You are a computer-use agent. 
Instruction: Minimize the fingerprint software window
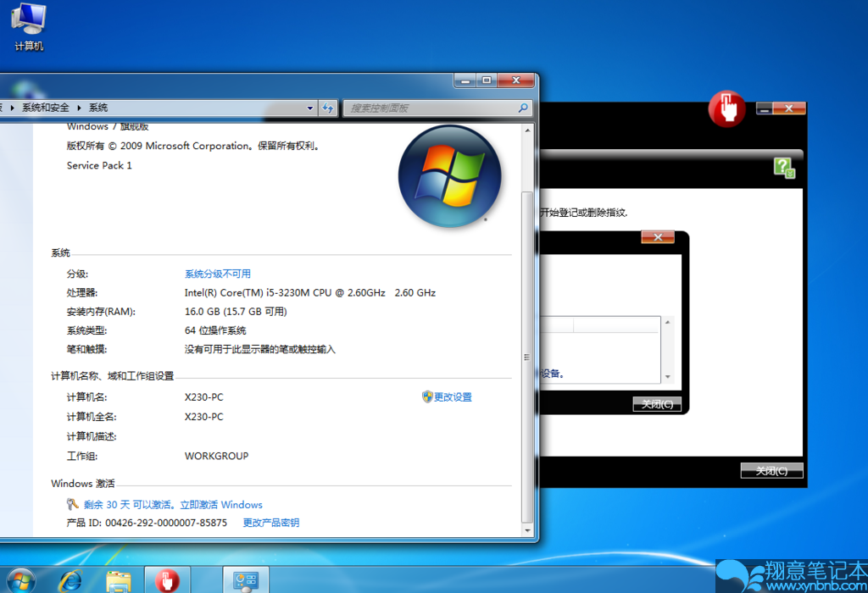click(765, 109)
